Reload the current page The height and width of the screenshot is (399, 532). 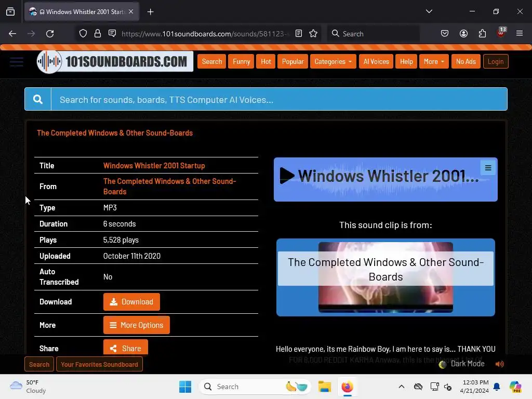coord(50,34)
